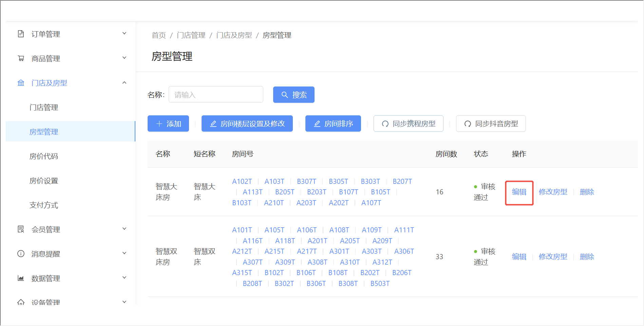The height and width of the screenshot is (326, 644).
Task: Open the 房价代码 submenu item
Action: (x=71, y=156)
